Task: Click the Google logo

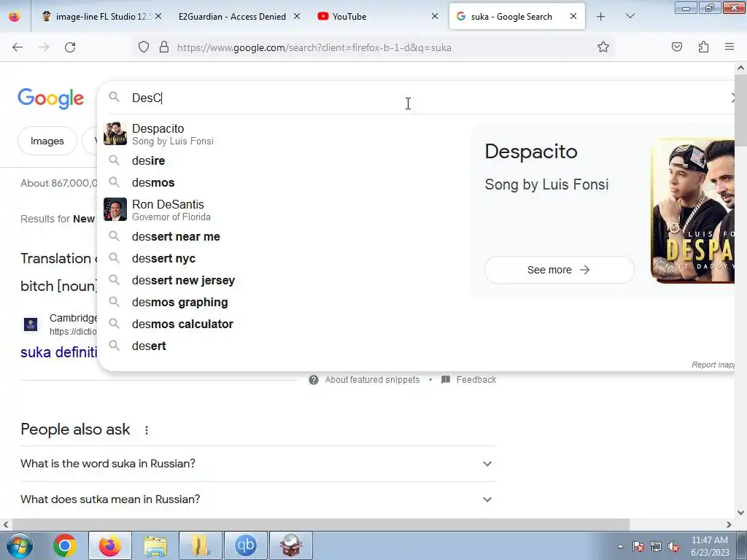Action: pyautogui.click(x=50, y=98)
